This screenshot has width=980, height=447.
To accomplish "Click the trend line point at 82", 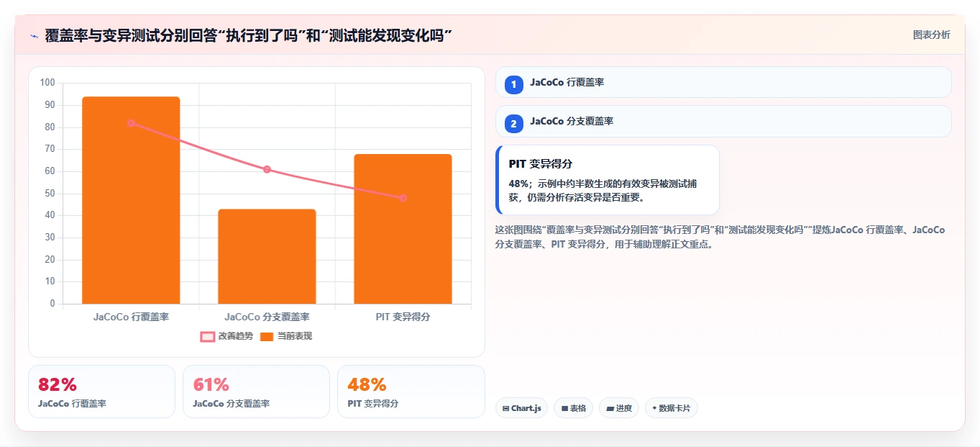I will tap(131, 123).
